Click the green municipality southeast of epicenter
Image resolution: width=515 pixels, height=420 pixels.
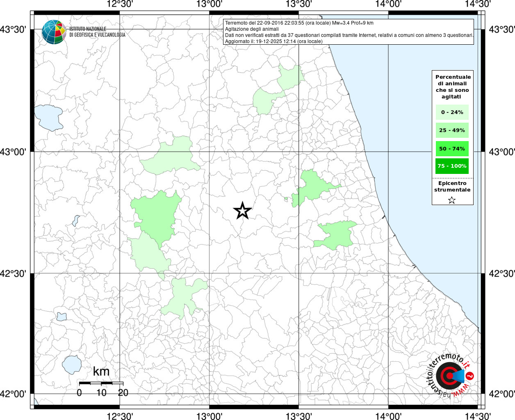point(336,235)
